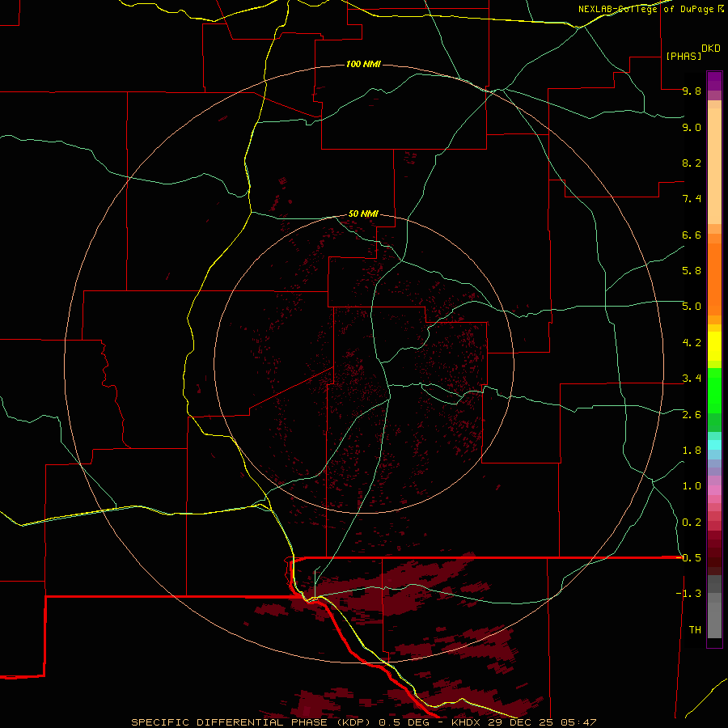Click the purple top segment of color bar
The height and width of the screenshot is (728, 728).
pos(714,81)
